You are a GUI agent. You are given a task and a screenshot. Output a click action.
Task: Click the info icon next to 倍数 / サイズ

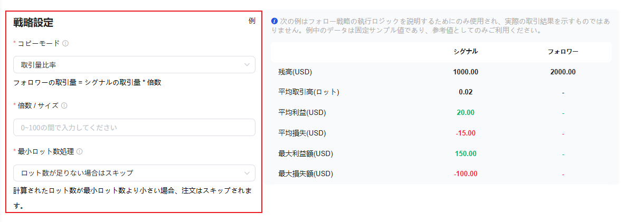click(x=64, y=105)
